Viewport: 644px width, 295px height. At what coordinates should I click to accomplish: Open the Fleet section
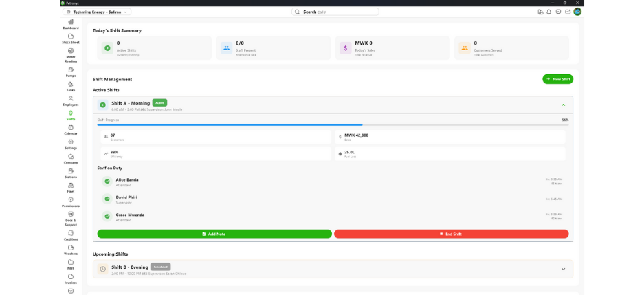[71, 188]
